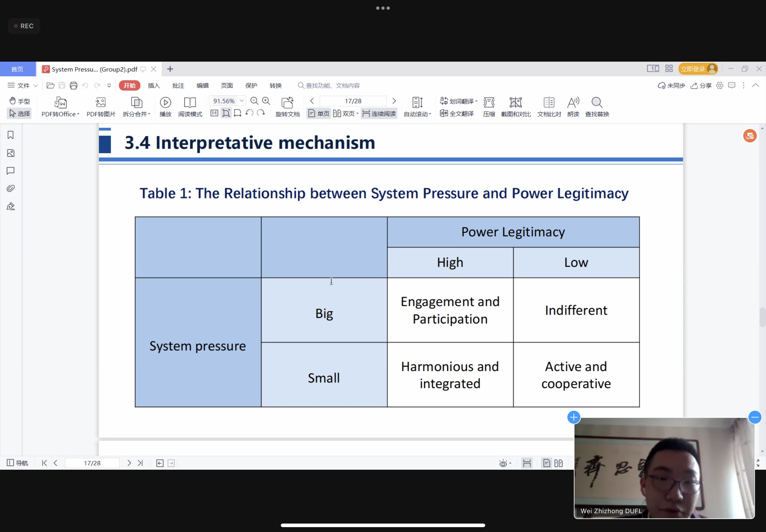This screenshot has height=532, width=766.
Task: Open the 91.56% zoom level dropdown
Action: 242,101
